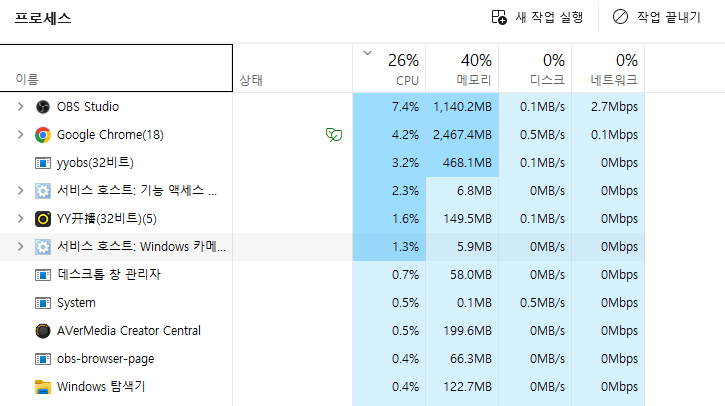Click the 새 작업 실행 button
Image resolution: width=725 pixels, height=406 pixels.
[x=537, y=18]
